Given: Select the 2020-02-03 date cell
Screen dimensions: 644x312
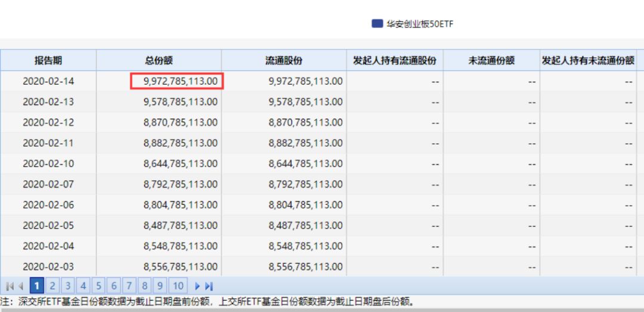Looking at the screenshot, I should (x=48, y=267).
